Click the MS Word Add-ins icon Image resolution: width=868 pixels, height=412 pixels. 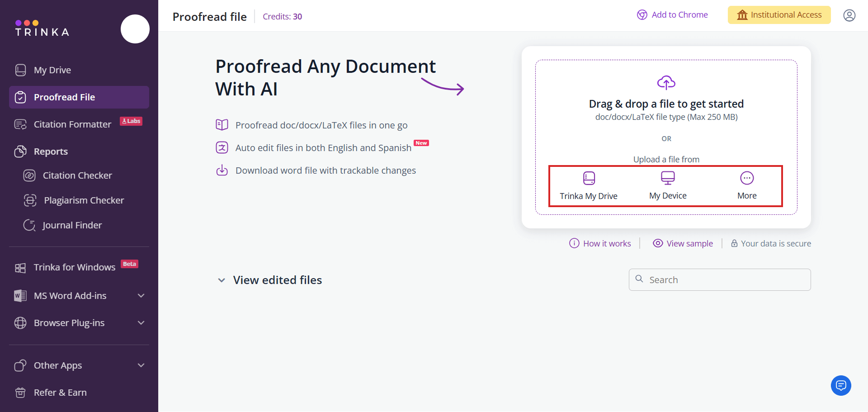pyautogui.click(x=20, y=296)
